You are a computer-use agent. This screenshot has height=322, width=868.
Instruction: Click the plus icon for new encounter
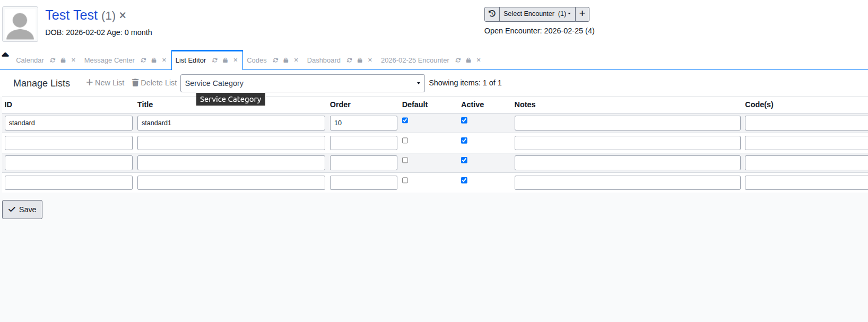tap(582, 14)
